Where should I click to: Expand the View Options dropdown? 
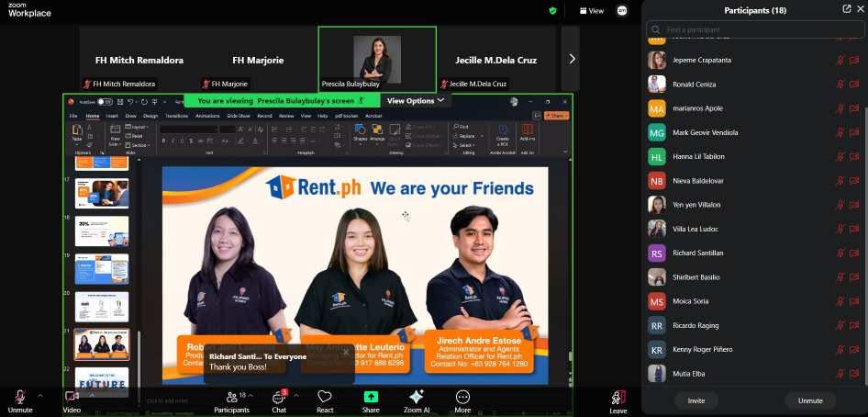415,101
